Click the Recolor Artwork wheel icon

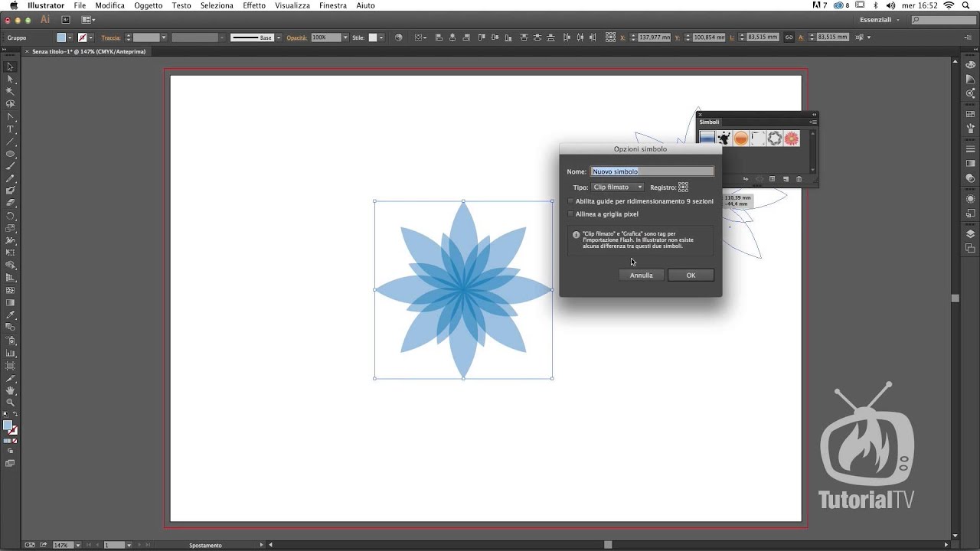point(399,37)
